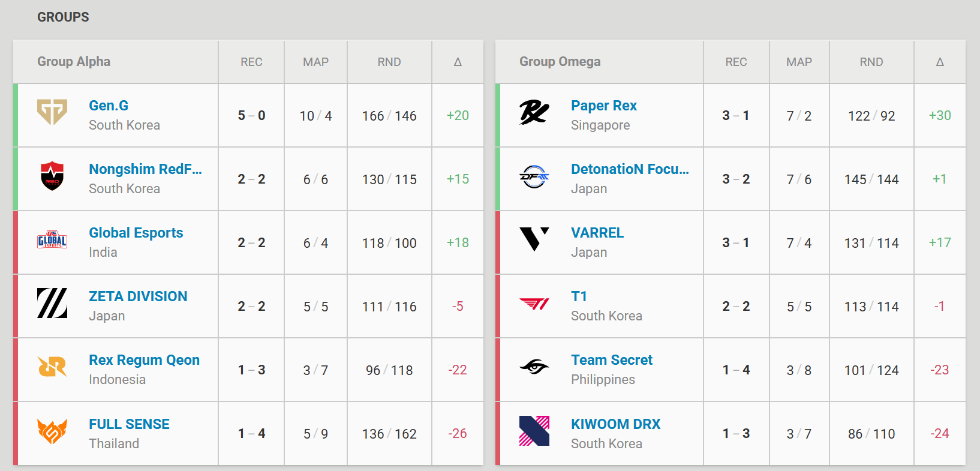Screen dimensions: 980x471
Task: Click Global Esports' +18 differential
Action: [458, 242]
